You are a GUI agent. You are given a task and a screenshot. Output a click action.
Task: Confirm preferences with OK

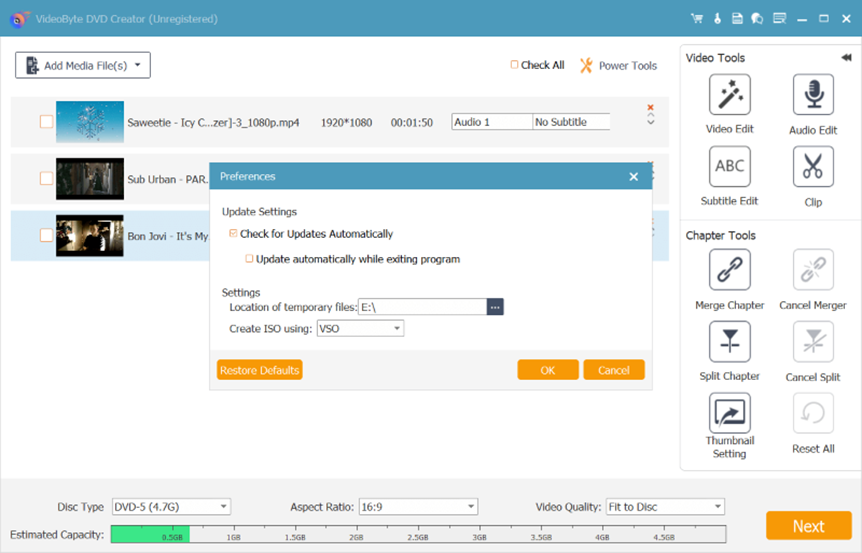coord(548,370)
